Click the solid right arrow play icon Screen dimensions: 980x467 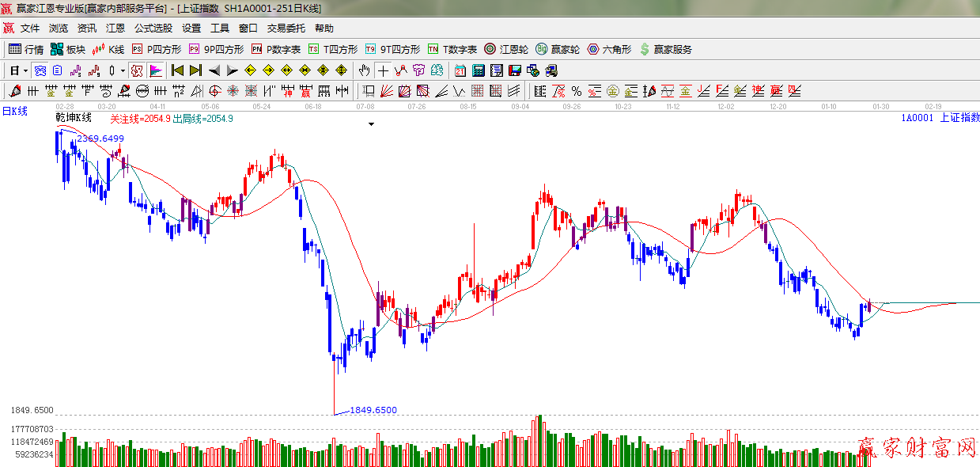[233, 70]
